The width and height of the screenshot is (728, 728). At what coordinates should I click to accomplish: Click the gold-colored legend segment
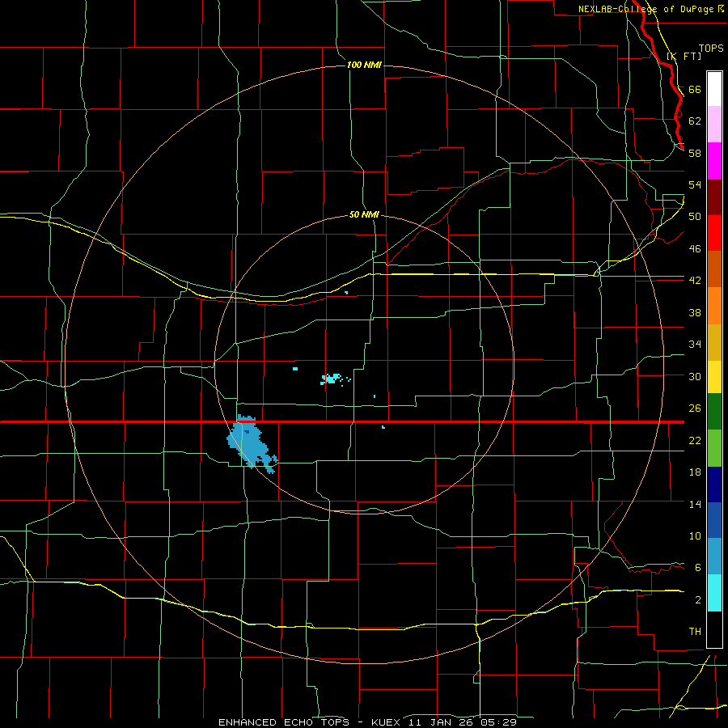pyautogui.click(x=714, y=343)
